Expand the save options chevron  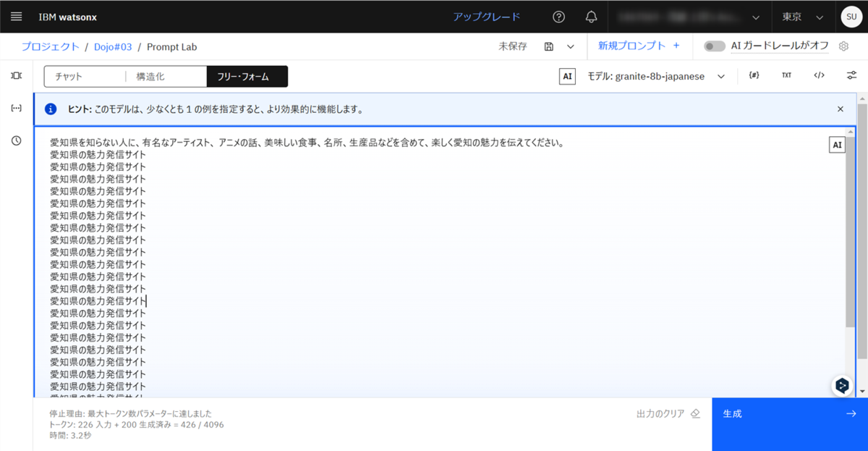571,46
